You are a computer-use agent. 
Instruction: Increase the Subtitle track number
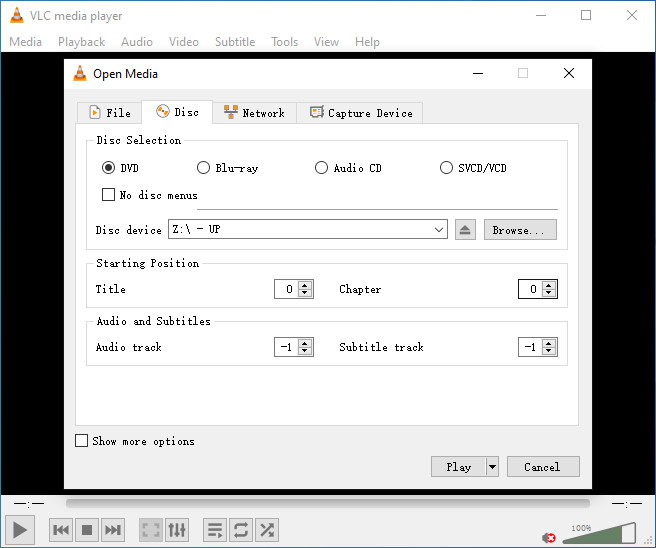tap(549, 343)
